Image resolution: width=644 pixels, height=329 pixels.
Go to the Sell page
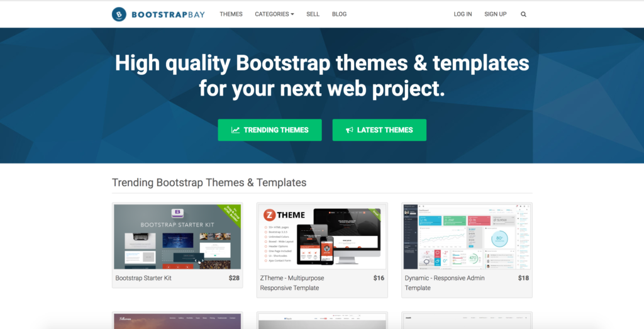(313, 14)
